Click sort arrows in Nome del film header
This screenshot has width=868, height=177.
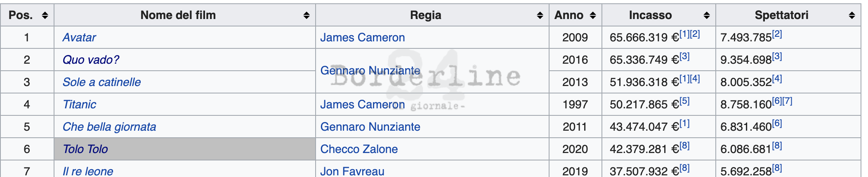[x=307, y=15]
